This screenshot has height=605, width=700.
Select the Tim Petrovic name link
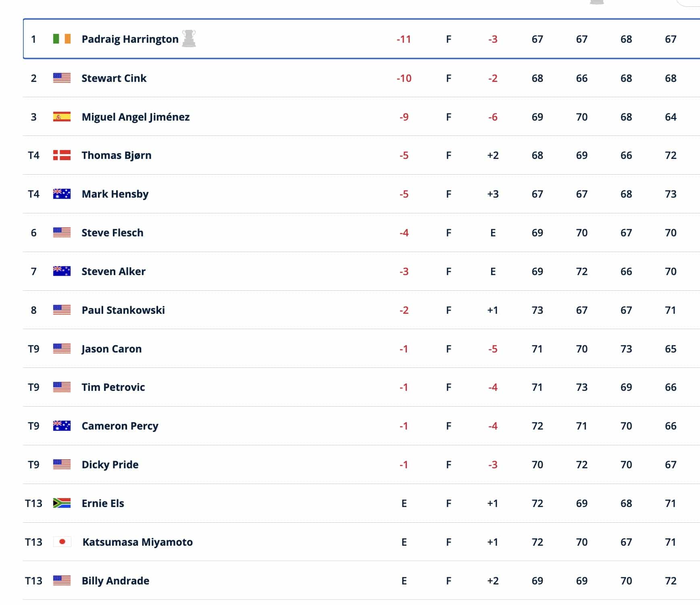click(113, 387)
